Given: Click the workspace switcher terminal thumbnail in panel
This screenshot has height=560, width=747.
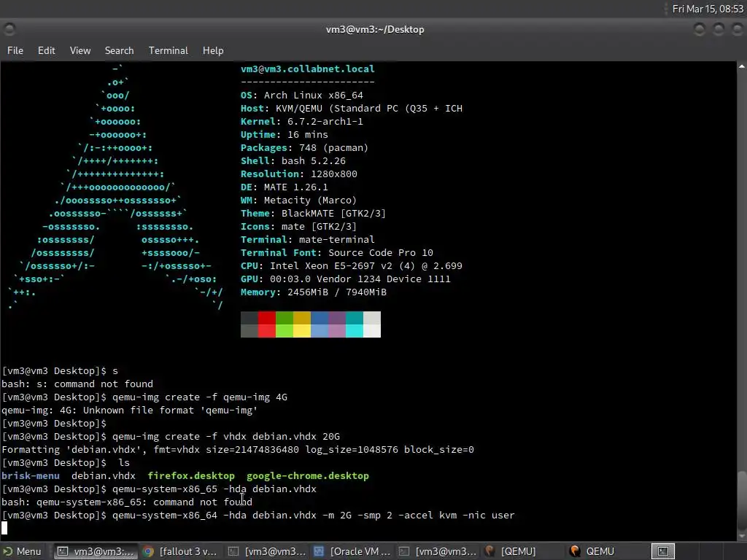Looking at the screenshot, I should (662, 551).
